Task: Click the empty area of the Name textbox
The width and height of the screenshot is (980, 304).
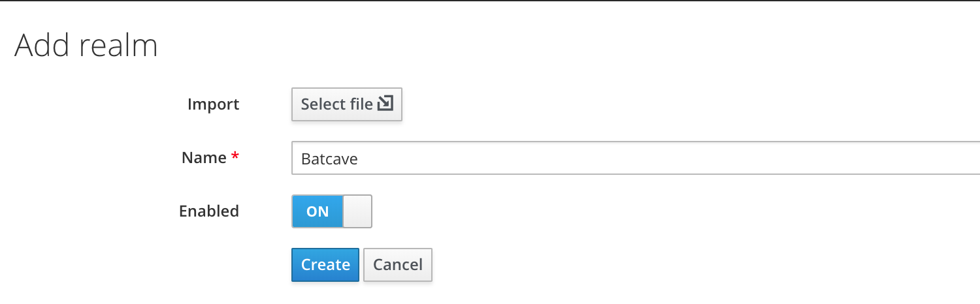Action: tap(653, 159)
